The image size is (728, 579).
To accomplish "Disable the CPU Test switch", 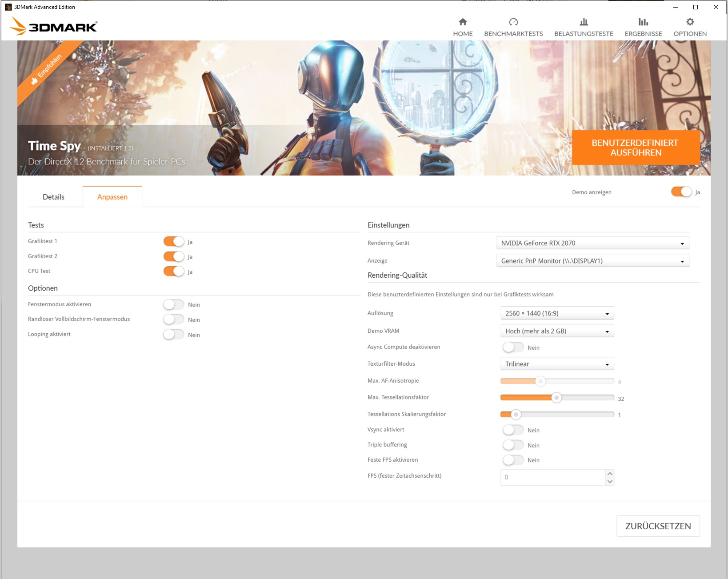I will pyautogui.click(x=174, y=271).
